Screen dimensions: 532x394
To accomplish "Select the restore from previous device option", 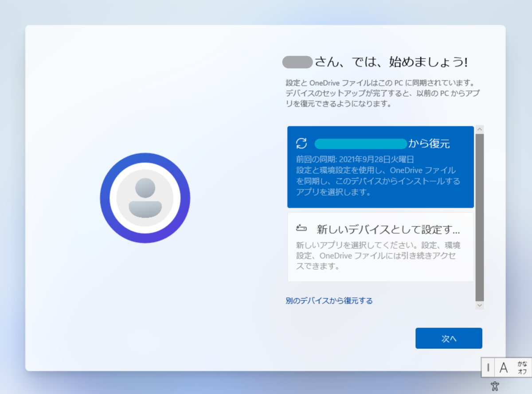I will (x=380, y=168).
